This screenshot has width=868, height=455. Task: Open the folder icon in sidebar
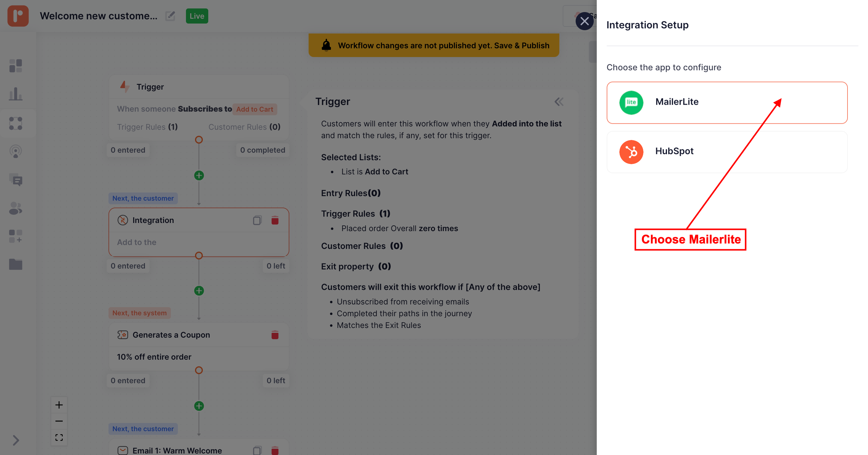15,264
